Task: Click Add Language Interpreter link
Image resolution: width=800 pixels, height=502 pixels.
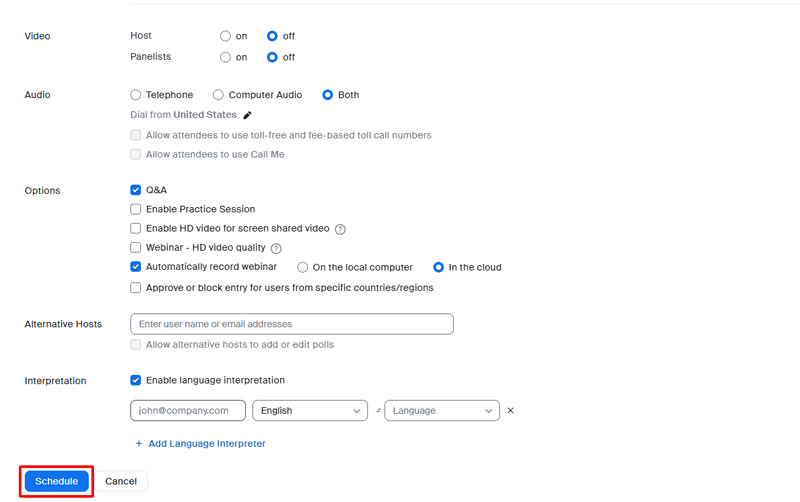Action: tap(207, 444)
